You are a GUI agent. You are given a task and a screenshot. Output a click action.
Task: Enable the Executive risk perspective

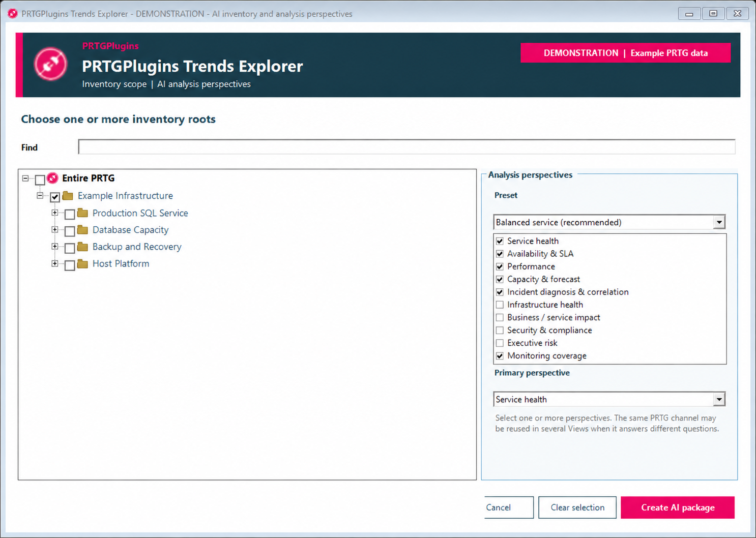[x=500, y=343]
